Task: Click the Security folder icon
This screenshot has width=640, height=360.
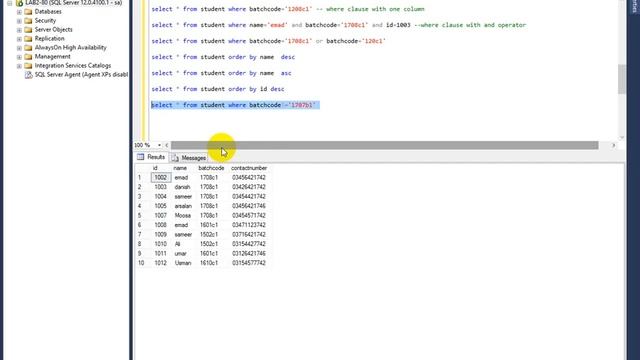Action: coord(28,21)
